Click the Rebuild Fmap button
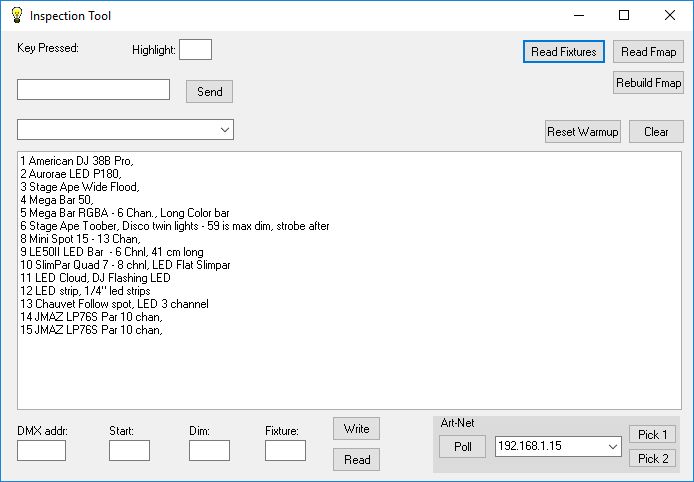This screenshot has width=694, height=482. point(648,83)
